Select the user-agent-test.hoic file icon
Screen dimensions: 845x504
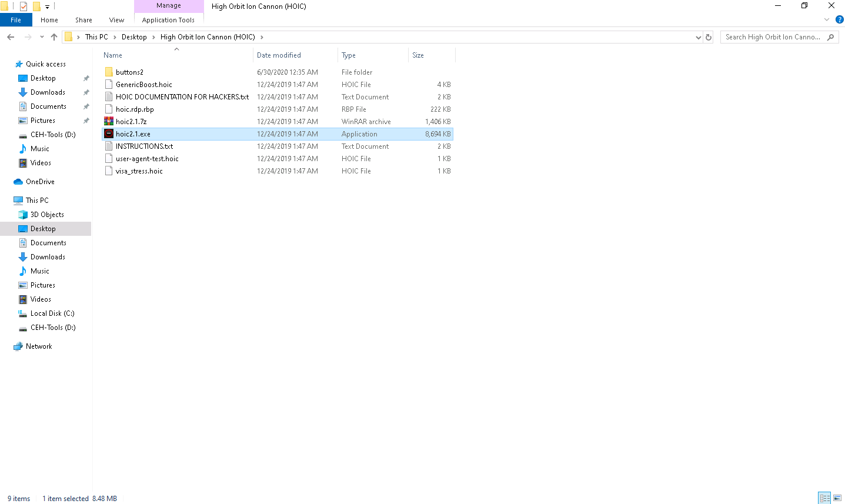(x=109, y=159)
